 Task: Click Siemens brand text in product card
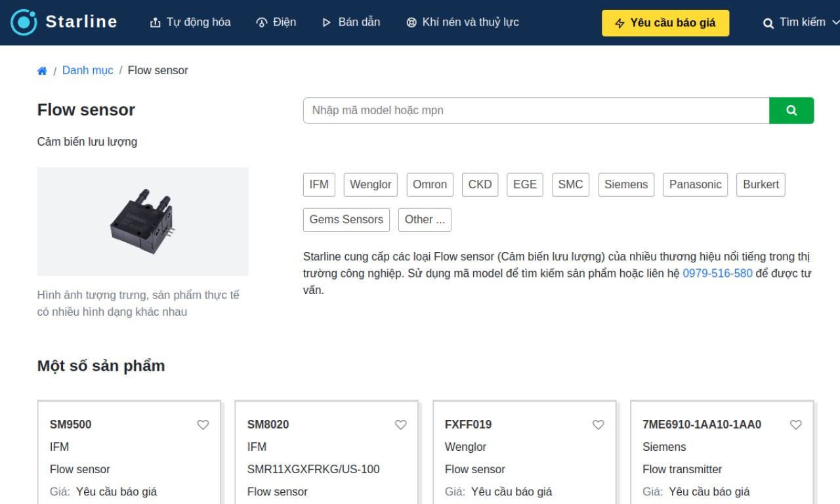(x=664, y=447)
